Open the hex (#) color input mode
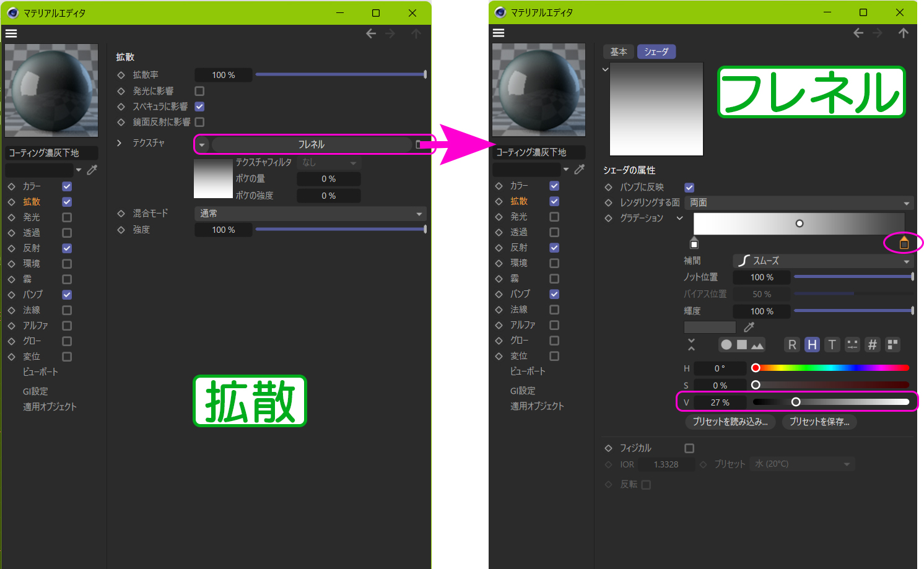This screenshot has height=569, width=924. pyautogui.click(x=872, y=345)
